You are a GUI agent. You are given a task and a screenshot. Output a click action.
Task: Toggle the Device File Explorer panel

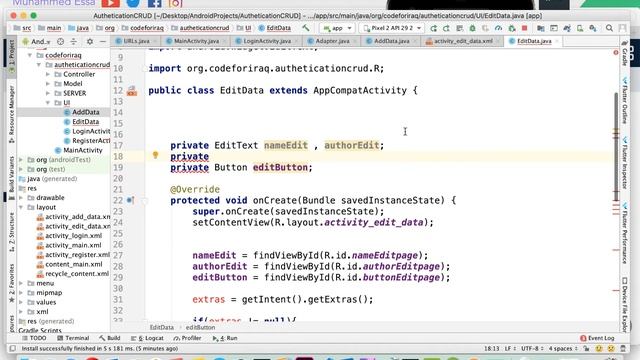(624, 304)
